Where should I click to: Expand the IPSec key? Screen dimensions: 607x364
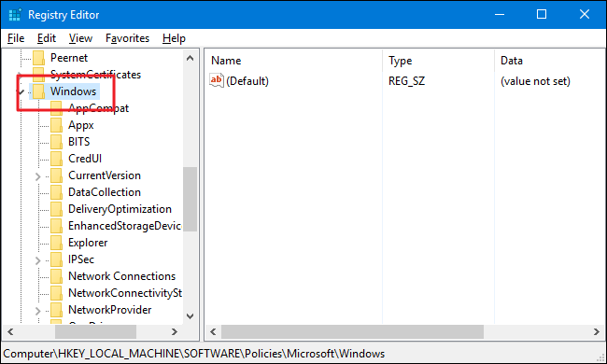(x=37, y=260)
